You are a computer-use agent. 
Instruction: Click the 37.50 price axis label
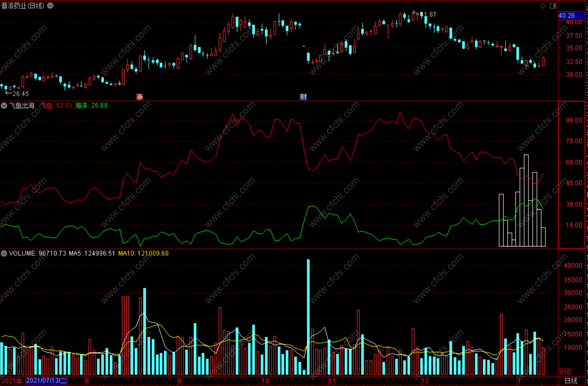[x=574, y=36]
